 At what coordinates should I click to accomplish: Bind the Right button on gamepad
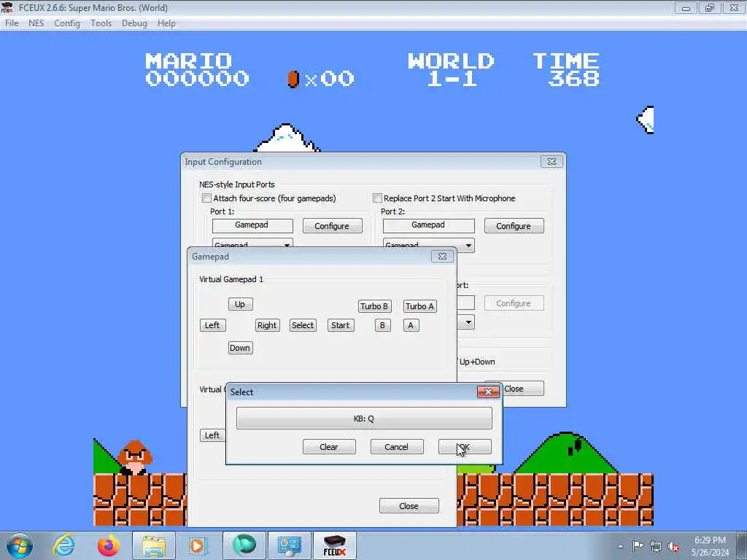click(267, 325)
